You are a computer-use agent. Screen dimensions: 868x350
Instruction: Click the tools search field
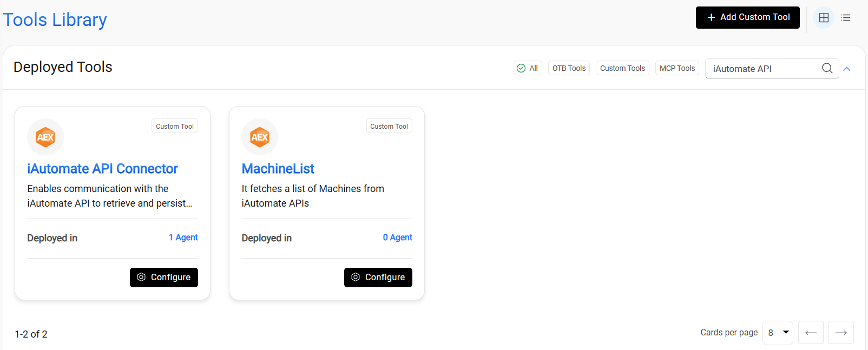click(x=763, y=69)
